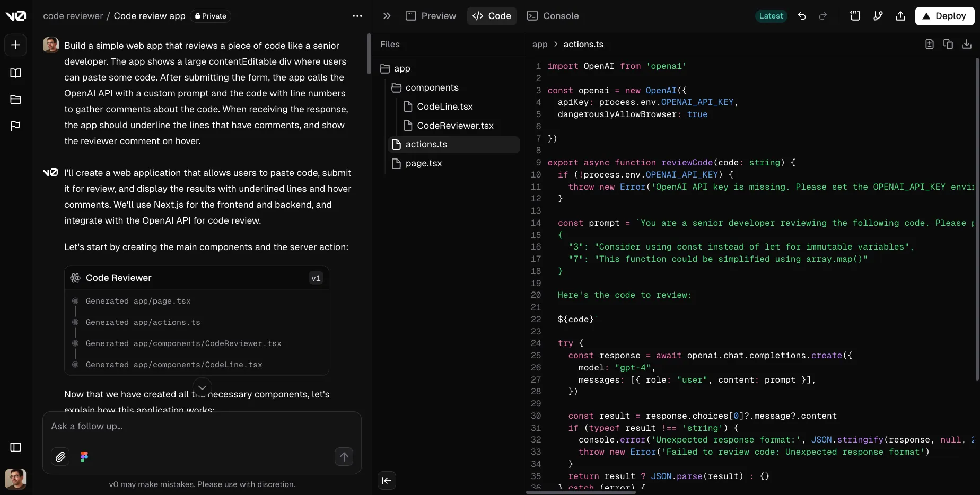Viewport: 980px width, 495px height.
Task: Switch to the Preview tab
Action: [x=431, y=16]
